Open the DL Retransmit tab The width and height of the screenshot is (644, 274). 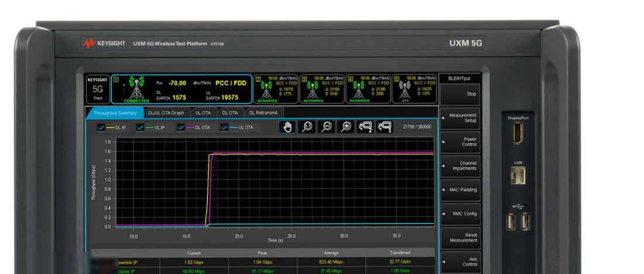tap(263, 113)
